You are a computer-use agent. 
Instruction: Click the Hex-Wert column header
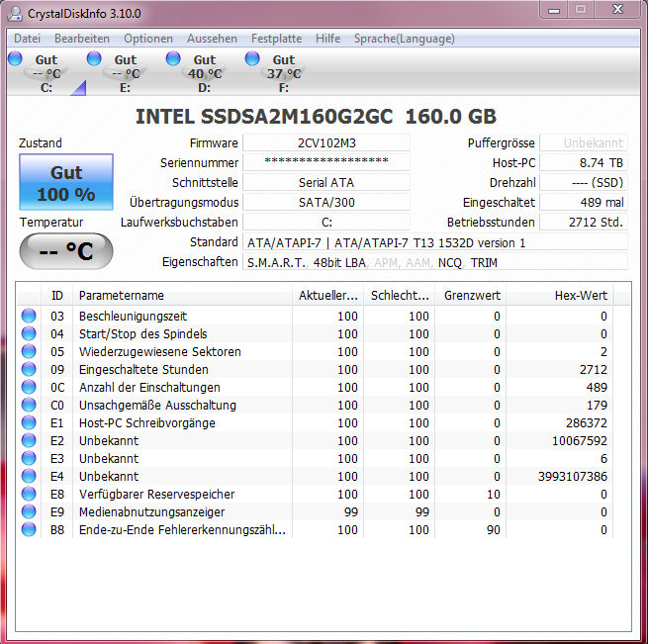(560, 296)
